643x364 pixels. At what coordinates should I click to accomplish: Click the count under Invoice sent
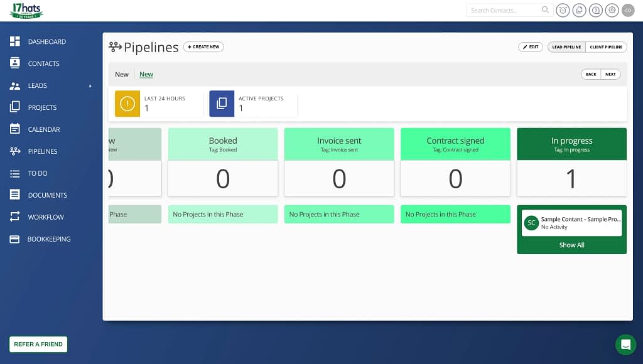[339, 179]
